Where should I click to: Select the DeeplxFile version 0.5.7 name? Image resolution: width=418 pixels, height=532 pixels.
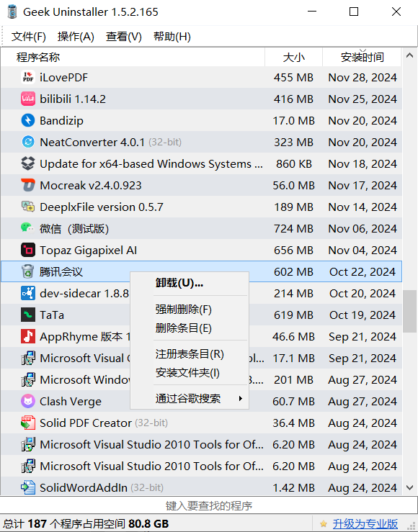(102, 207)
